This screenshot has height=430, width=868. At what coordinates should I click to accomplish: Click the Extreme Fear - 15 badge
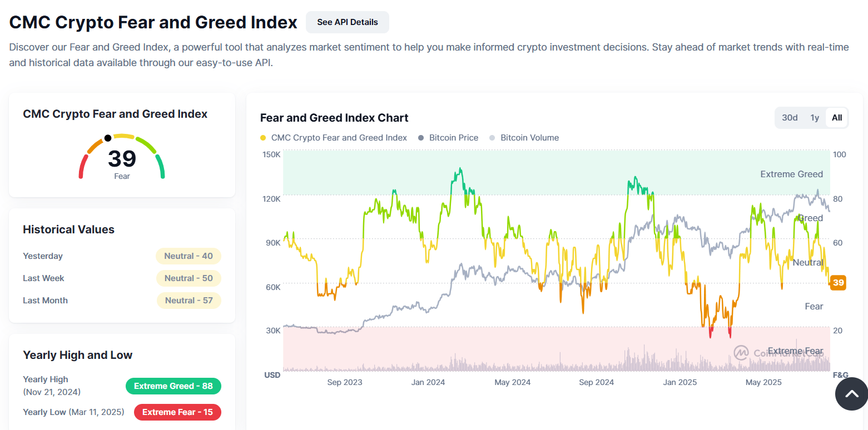(177, 412)
